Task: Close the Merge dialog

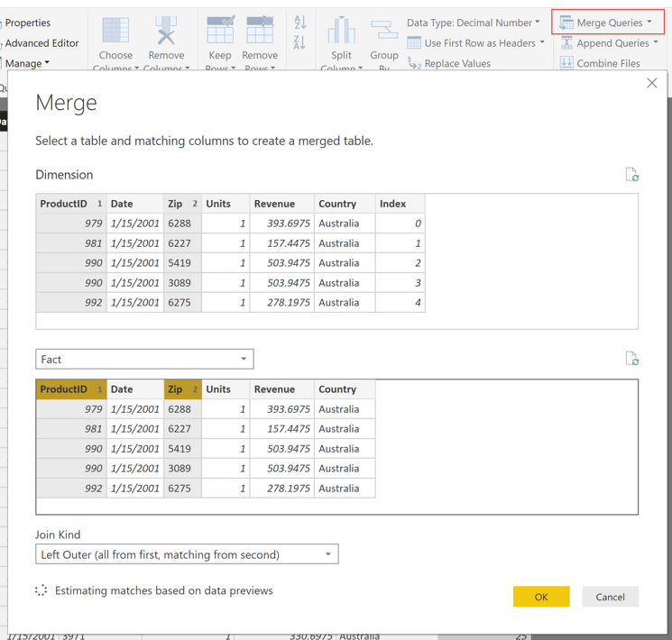Action: [x=652, y=83]
